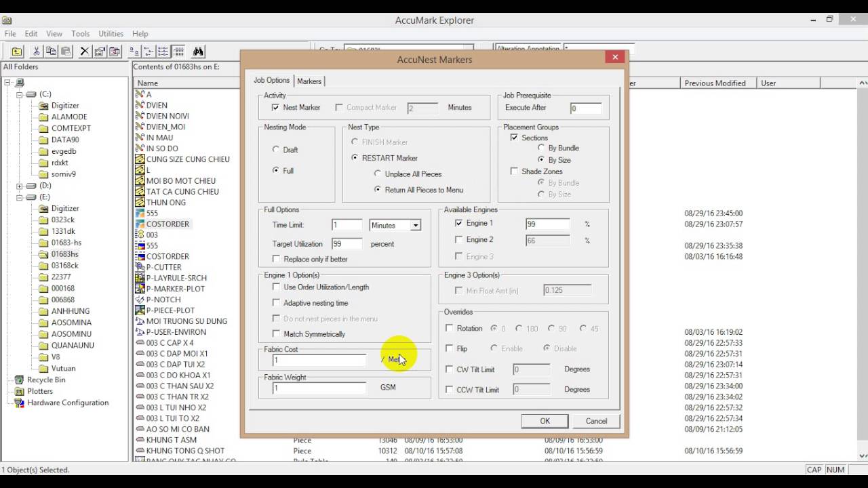Open Hardware Configuration tree icon
Screen dimensions: 868x488
tap(19, 403)
